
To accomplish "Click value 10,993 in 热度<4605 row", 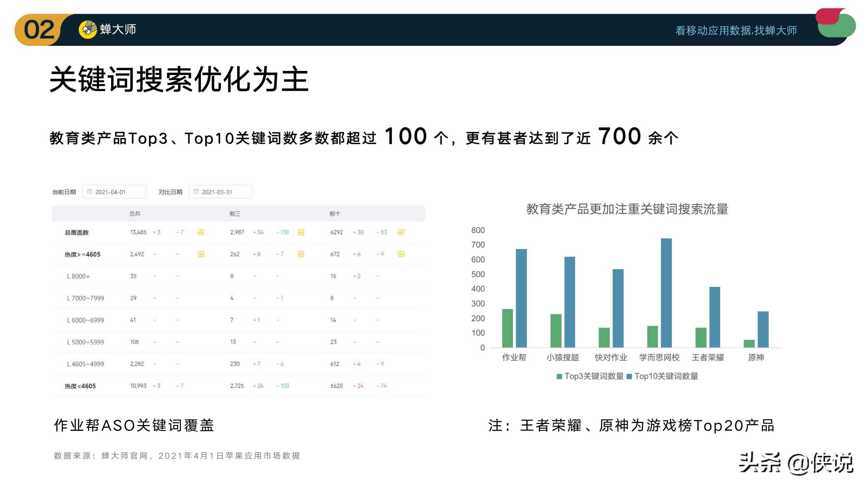I will point(138,386).
